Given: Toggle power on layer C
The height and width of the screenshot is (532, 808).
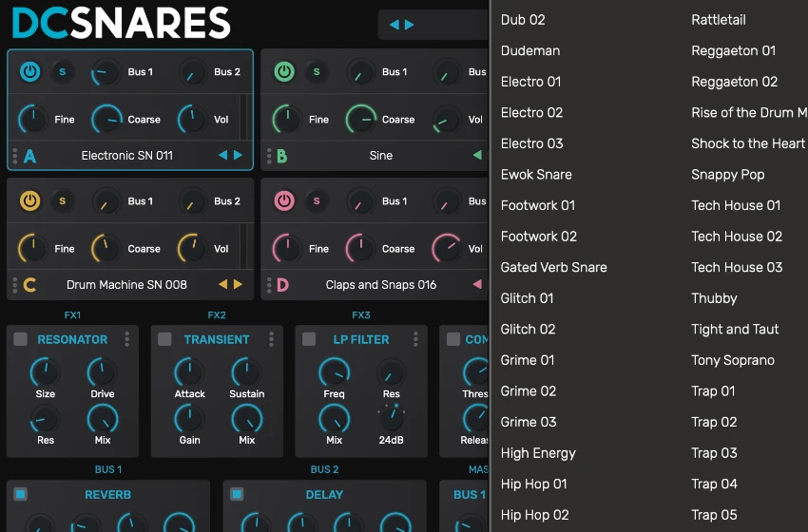Looking at the screenshot, I should [x=29, y=200].
